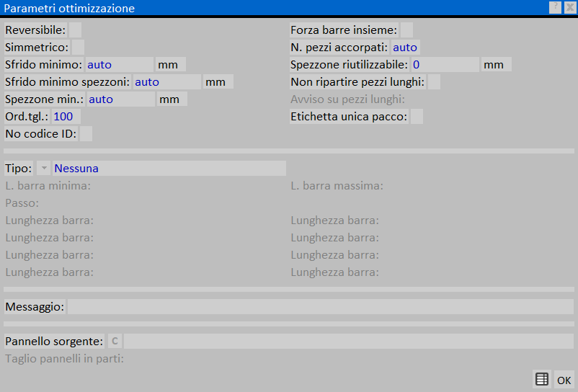This screenshot has width=578, height=392.
Task: Click the Ord.tgl. label
Action: (x=27, y=117)
